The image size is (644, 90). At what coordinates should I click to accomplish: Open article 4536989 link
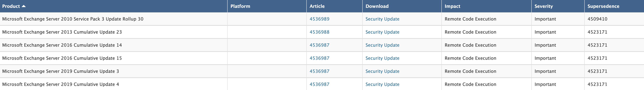320,19
